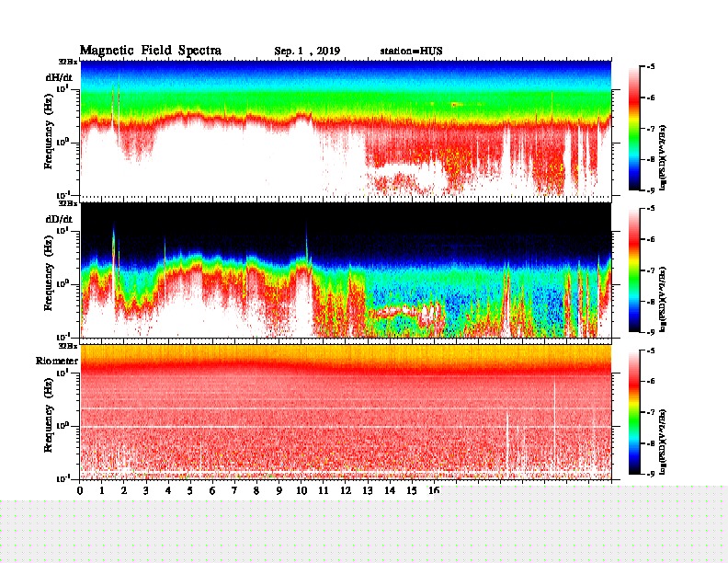Viewport: 728px width, 563px height.
Task: Click hour 1 on the time axis
Action: point(102,490)
